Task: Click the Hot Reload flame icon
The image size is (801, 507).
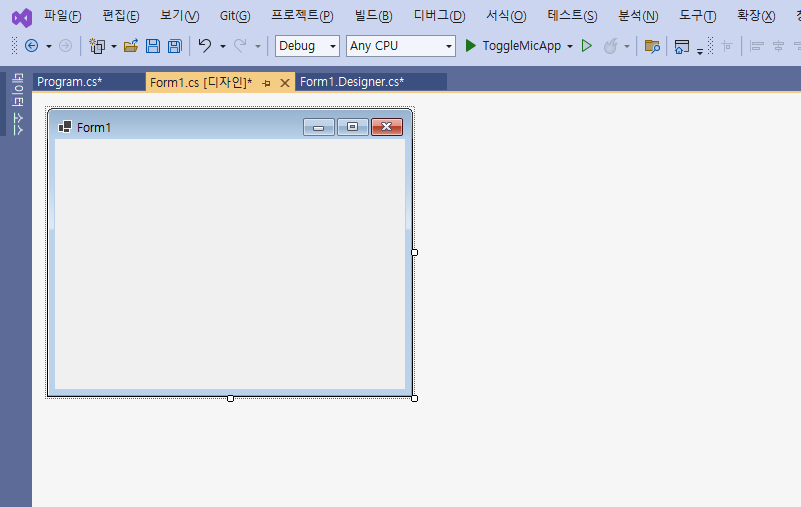Action: (x=610, y=46)
